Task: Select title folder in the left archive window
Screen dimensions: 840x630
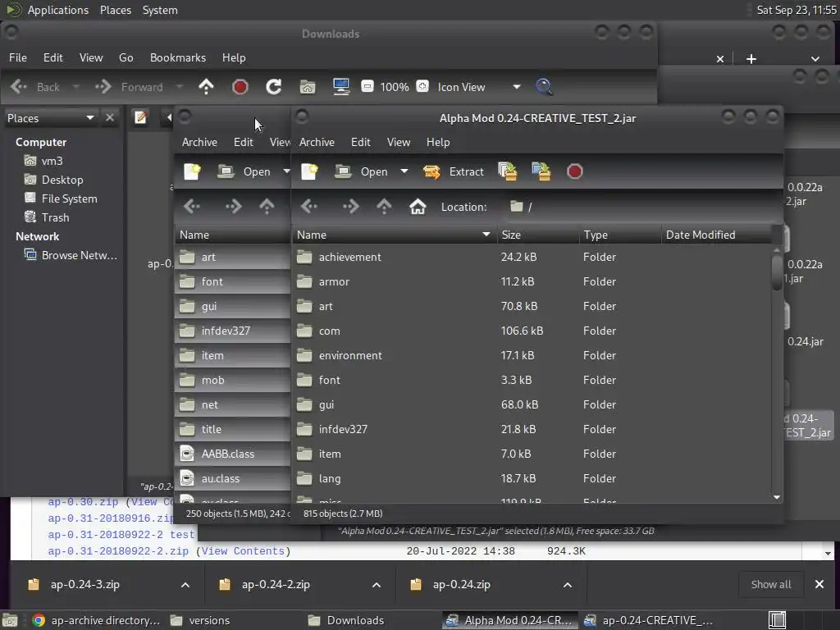Action: pyautogui.click(x=232, y=429)
